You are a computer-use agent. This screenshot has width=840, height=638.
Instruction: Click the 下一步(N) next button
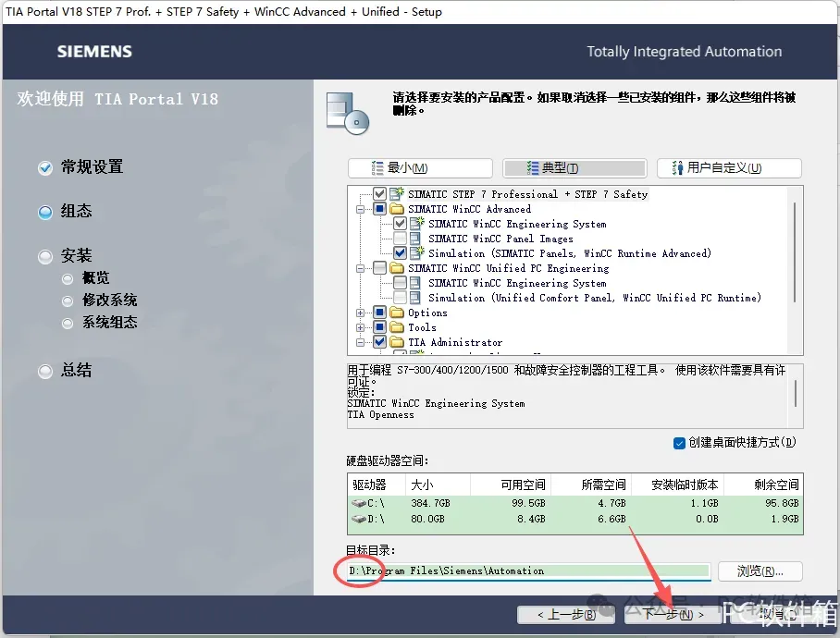click(x=673, y=615)
